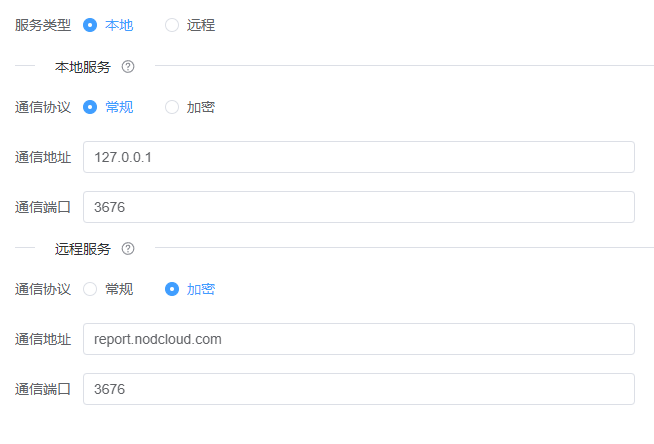Click the 本地服务 port field showing 3676
Screen dimensions: 654x444
[358, 207]
